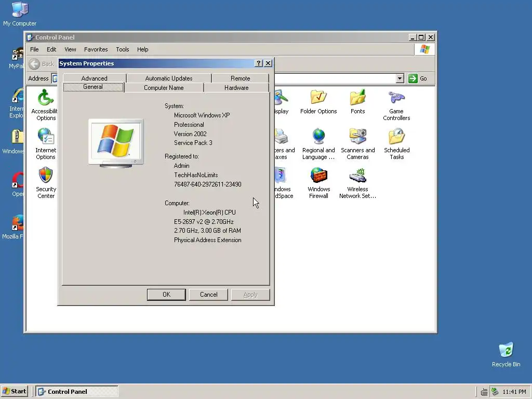Open the Favorites menu
Screen dimensions: 532x399
click(96, 49)
